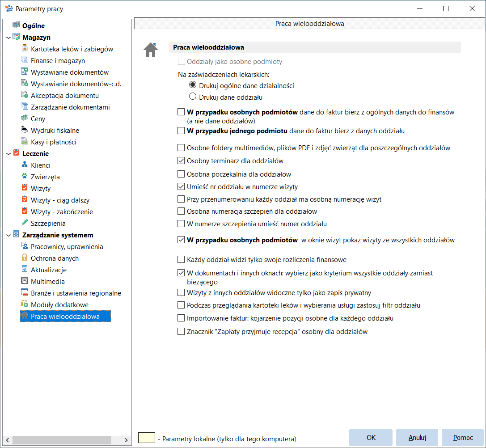486x448 pixels.
Task: Collapse the Zarządzanie systemem tree section
Action: [8, 235]
